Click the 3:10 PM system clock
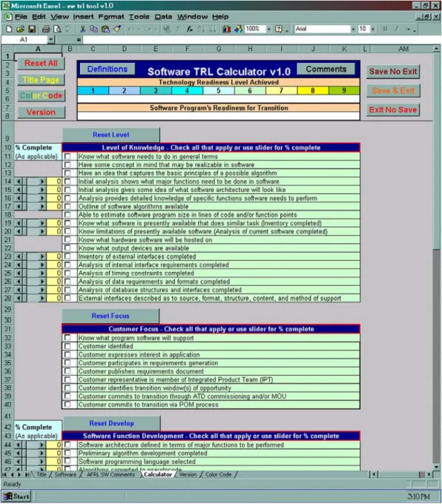Screen dimensions: 442x504 pos(418,497)
